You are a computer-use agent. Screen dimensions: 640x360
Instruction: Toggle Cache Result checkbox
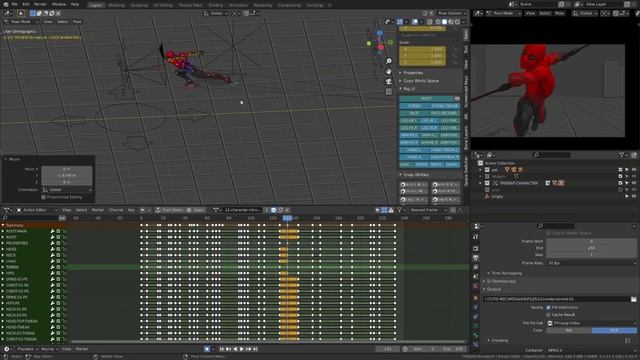pos(549,315)
